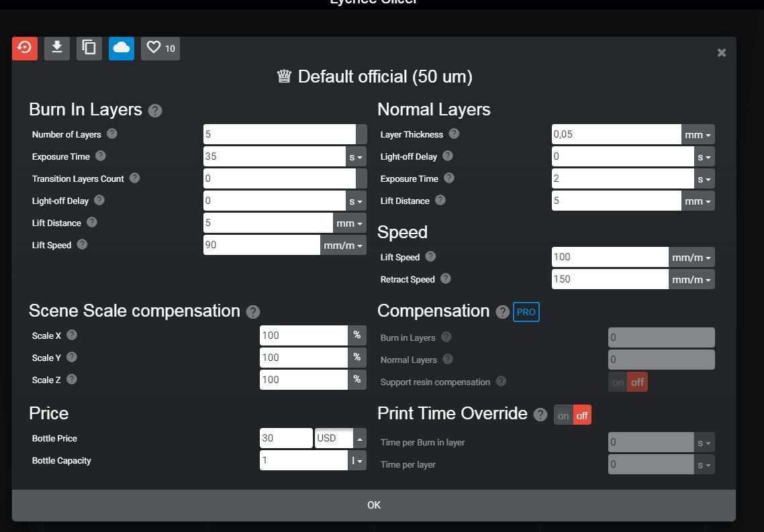This screenshot has width=764, height=532.
Task: Open Layer Thickness unit dropdown
Action: pos(698,134)
